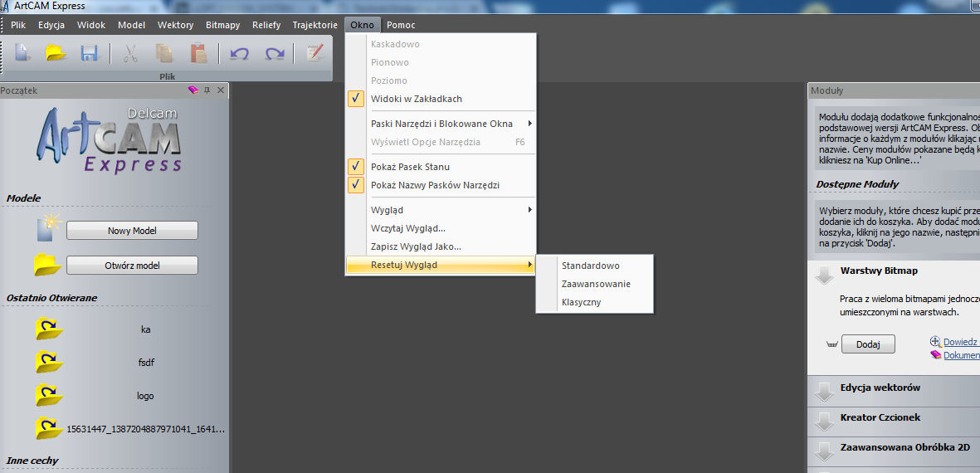Viewport: 980px width, 473px height.
Task: Click the help book icon in Początek panel
Action: 193,90
